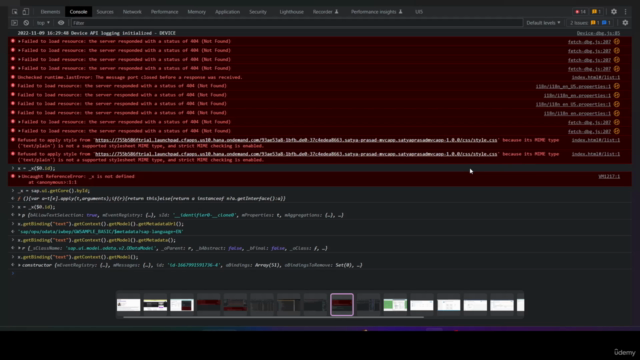Select the Console tab
This screenshot has height=360, width=640.
pyautogui.click(x=78, y=12)
